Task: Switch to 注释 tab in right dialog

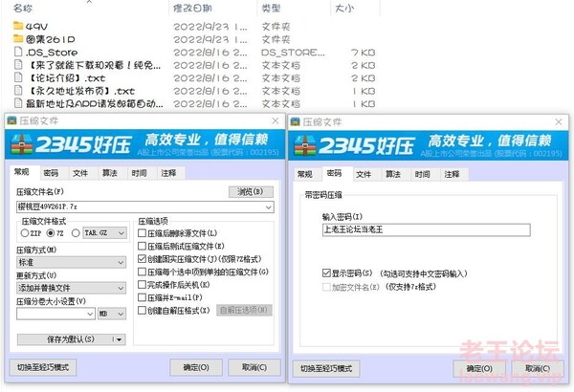Action: (452, 174)
